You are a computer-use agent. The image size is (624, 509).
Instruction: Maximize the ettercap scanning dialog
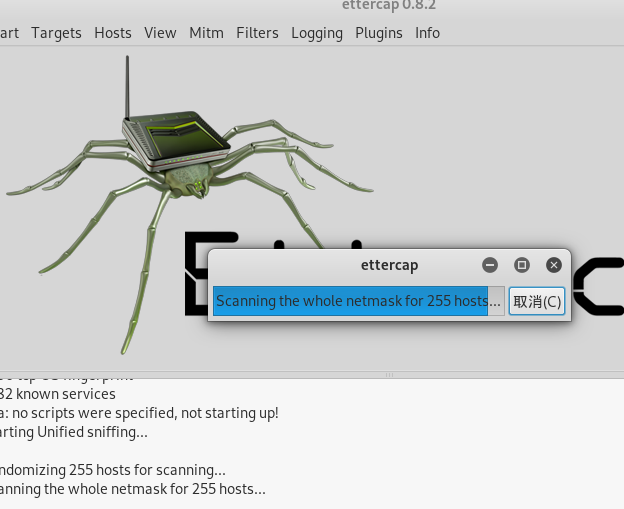click(x=522, y=265)
